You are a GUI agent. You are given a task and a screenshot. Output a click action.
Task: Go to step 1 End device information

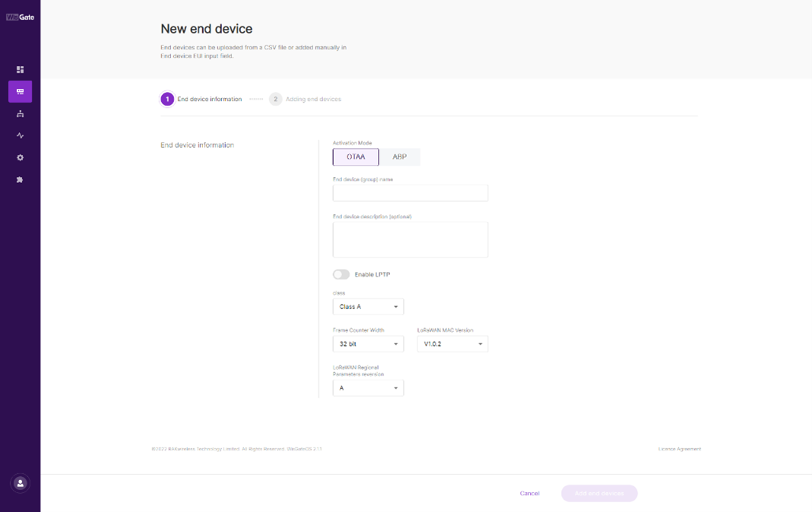pos(201,99)
